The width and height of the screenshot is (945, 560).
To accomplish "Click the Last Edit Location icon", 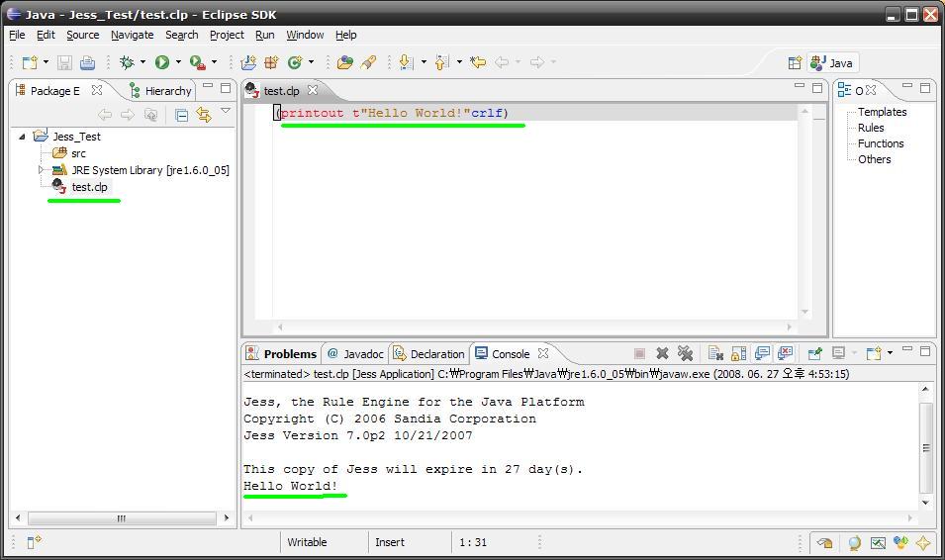I will pyautogui.click(x=478, y=62).
